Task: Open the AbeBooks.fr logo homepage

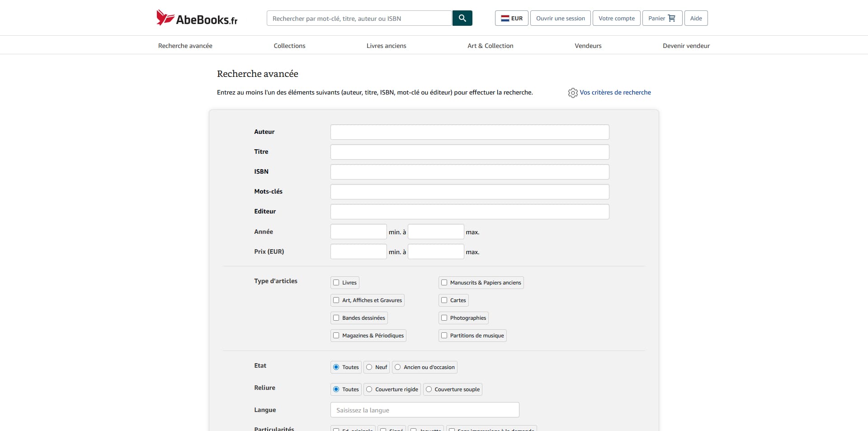Action: coord(197,18)
